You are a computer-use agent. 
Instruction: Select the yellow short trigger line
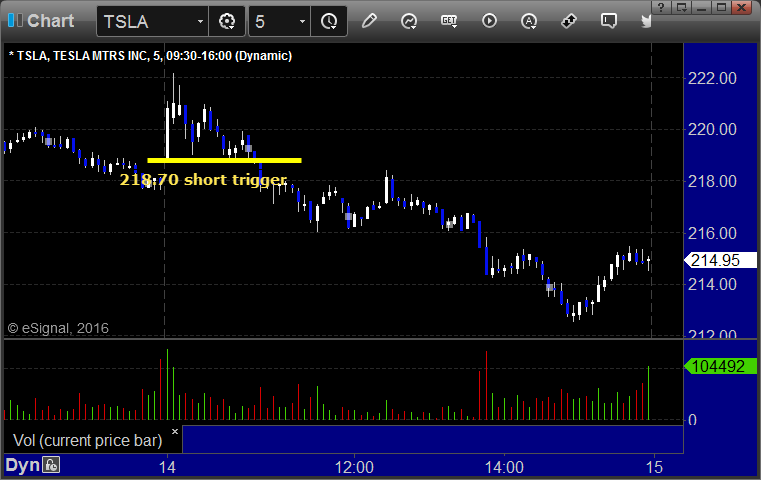(x=224, y=160)
